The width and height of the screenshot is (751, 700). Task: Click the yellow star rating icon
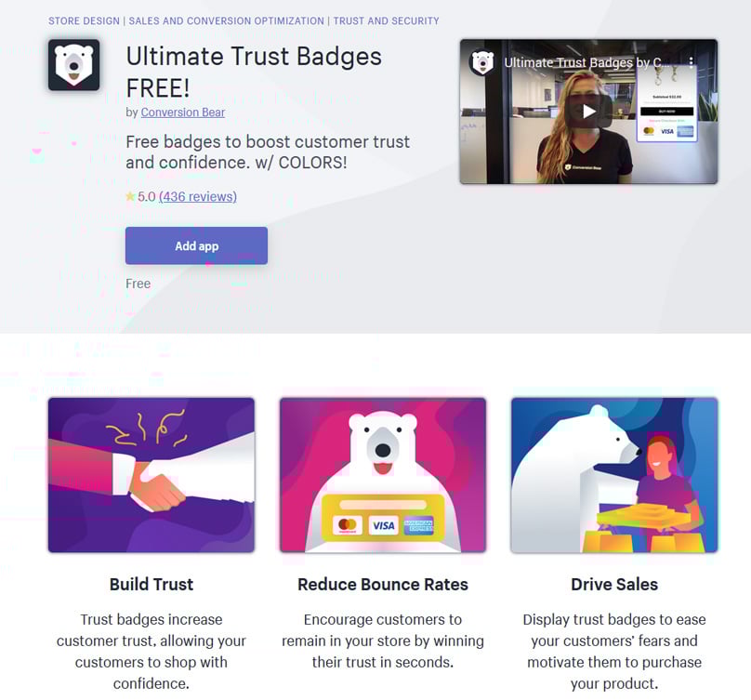tap(131, 197)
